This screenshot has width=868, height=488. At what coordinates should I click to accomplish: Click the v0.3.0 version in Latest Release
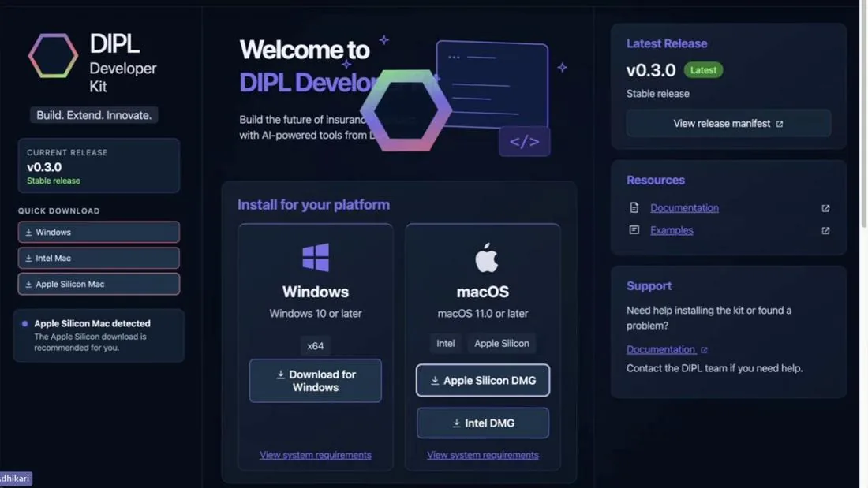pyautogui.click(x=651, y=70)
